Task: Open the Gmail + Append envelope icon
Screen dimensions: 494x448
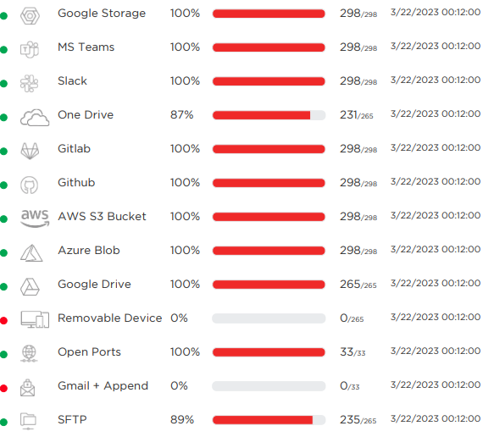Action: point(27,388)
